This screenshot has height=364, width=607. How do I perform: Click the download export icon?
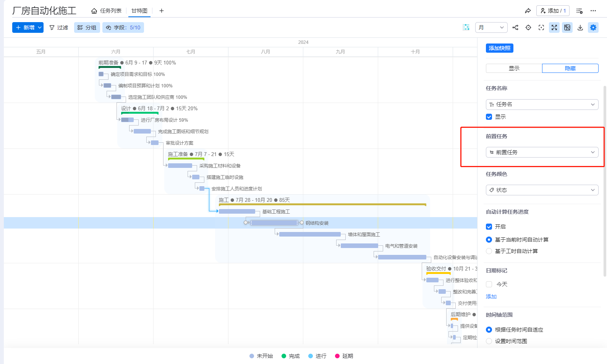tap(580, 27)
